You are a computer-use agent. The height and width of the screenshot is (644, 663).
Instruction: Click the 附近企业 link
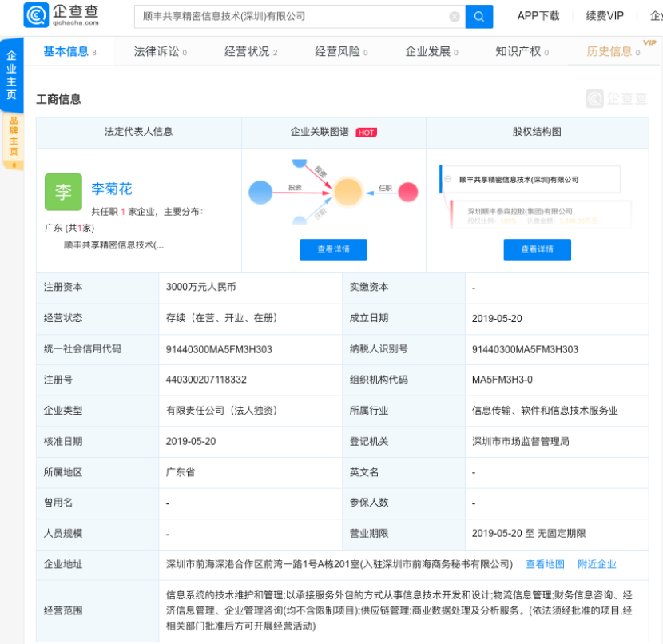click(x=597, y=564)
